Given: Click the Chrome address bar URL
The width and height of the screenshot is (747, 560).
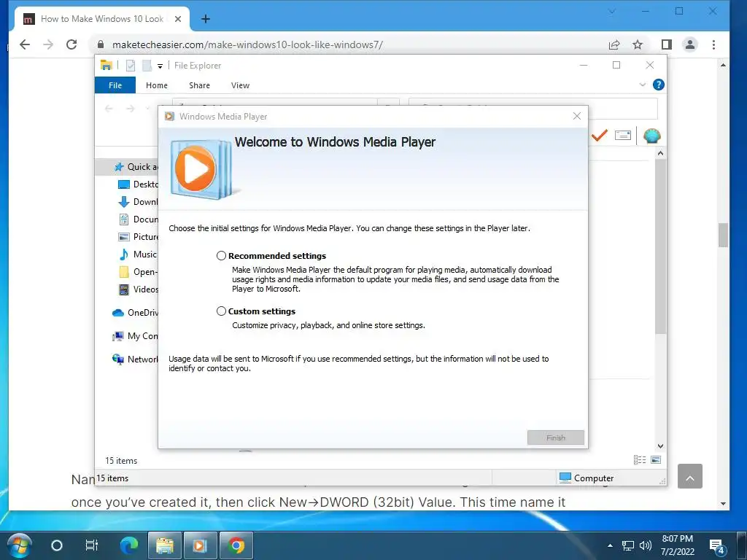Looking at the screenshot, I should click(247, 44).
